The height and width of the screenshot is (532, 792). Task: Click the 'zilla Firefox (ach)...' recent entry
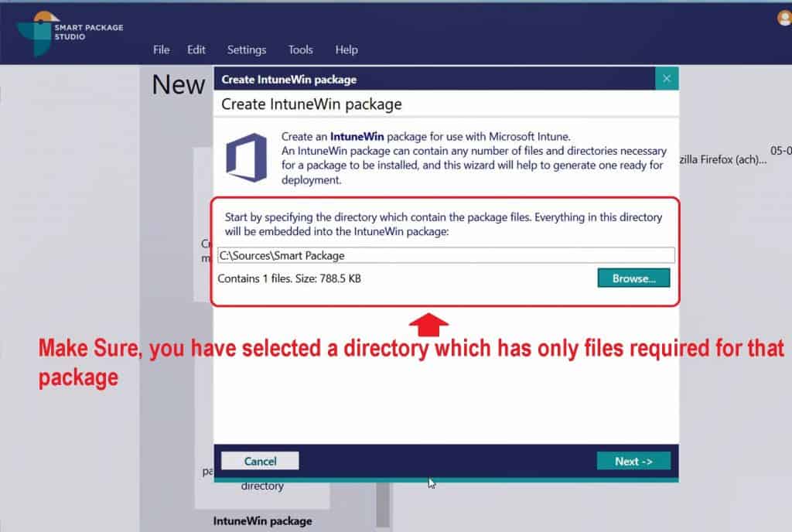[723, 159]
